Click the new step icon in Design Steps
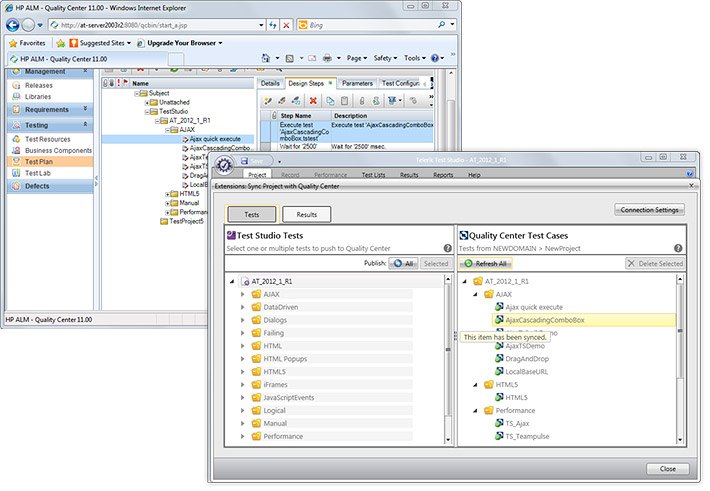This screenshot has width=710, height=491. click(268, 101)
